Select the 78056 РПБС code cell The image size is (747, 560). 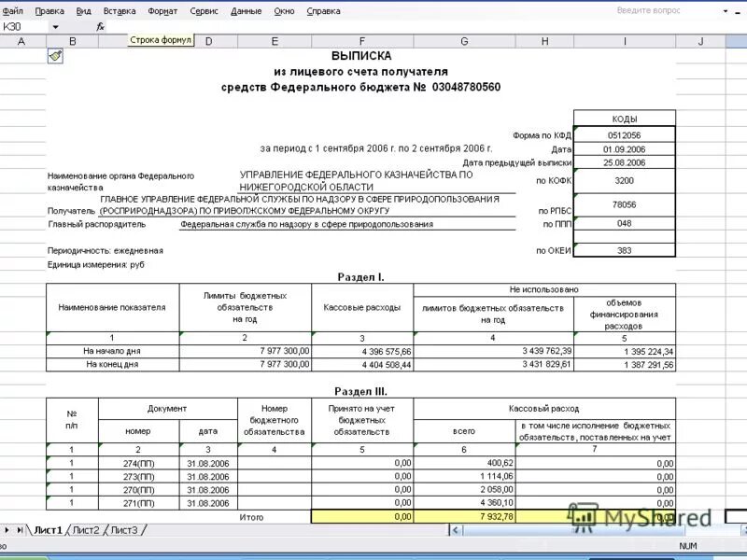coord(624,204)
